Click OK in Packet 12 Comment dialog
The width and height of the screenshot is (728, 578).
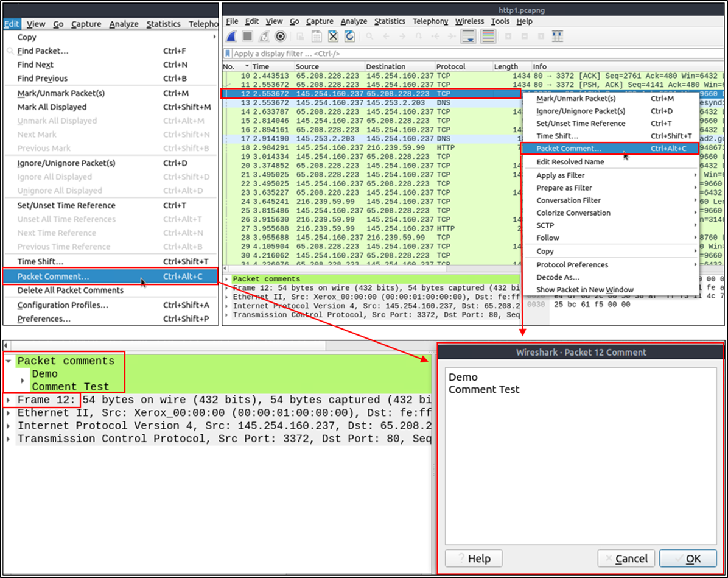(688, 559)
